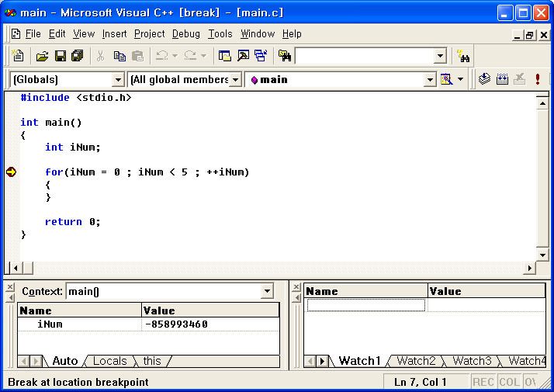Click the Watch Value column header

point(486,291)
